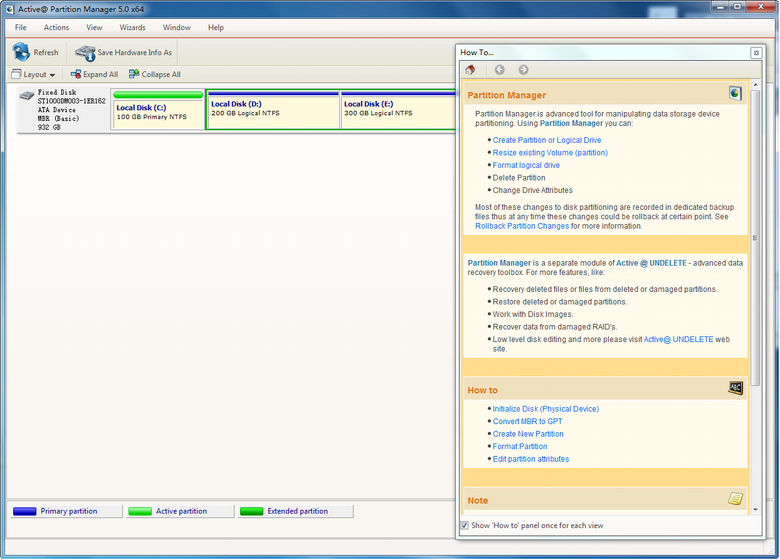Viewport: 780px width, 560px height.
Task: Open the Actions menu
Action: 56,27
